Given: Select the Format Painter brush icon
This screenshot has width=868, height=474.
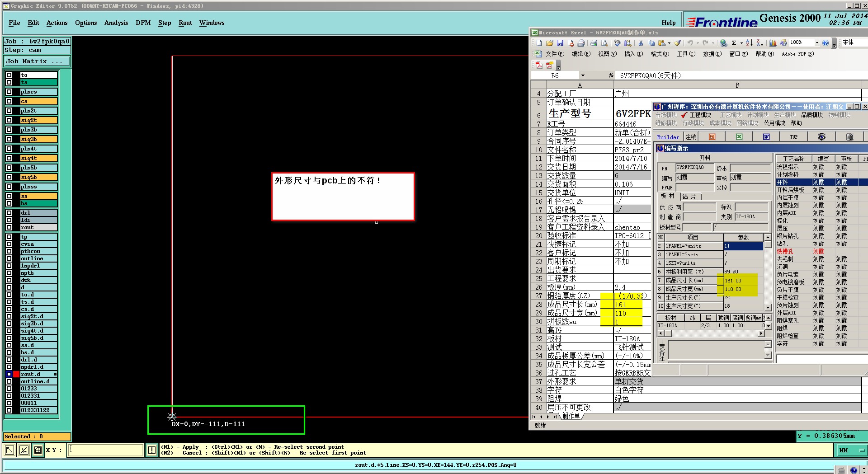Looking at the screenshot, I should pyautogui.click(x=677, y=43).
